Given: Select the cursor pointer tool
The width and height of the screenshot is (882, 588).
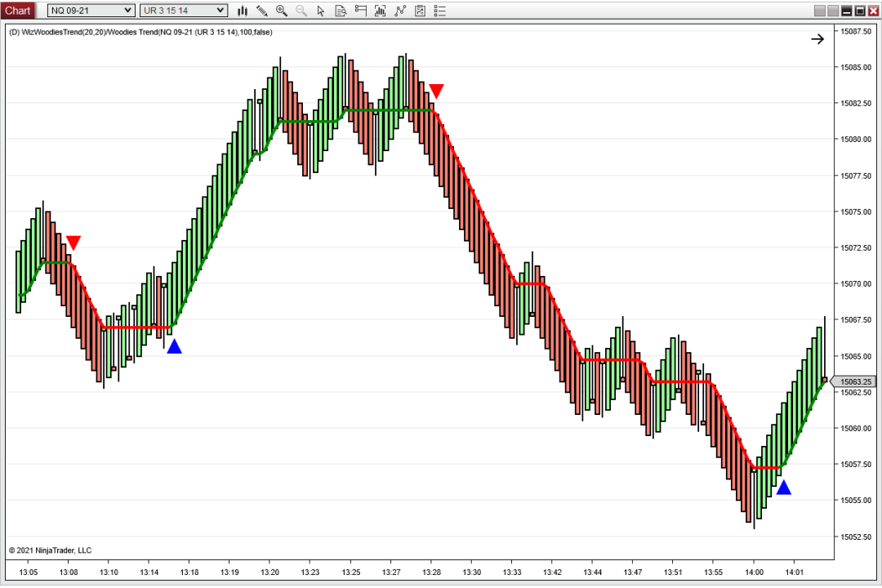Looking at the screenshot, I should tap(321, 11).
